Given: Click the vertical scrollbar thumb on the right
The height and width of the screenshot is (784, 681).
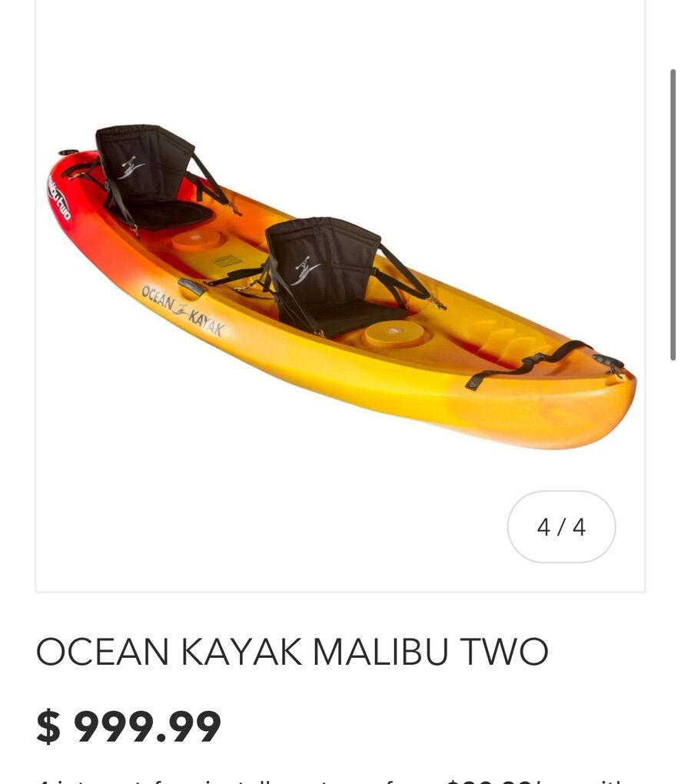Looking at the screenshot, I should pyautogui.click(x=673, y=215).
